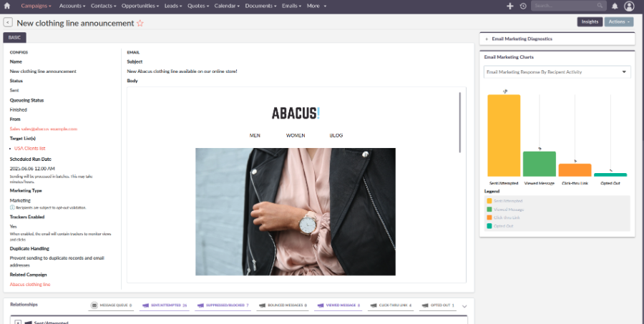Open the USA Clients list link
Viewport: 644px width, 324px height.
29,148
